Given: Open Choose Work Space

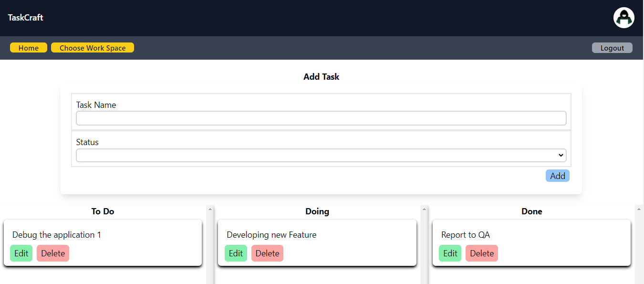Looking at the screenshot, I should 93,48.
